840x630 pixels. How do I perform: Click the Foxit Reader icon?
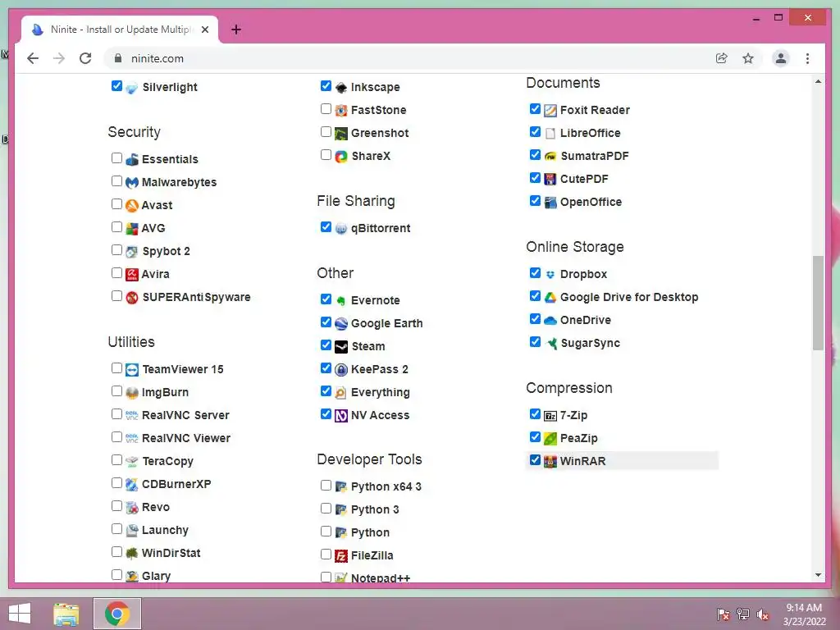[x=550, y=111]
